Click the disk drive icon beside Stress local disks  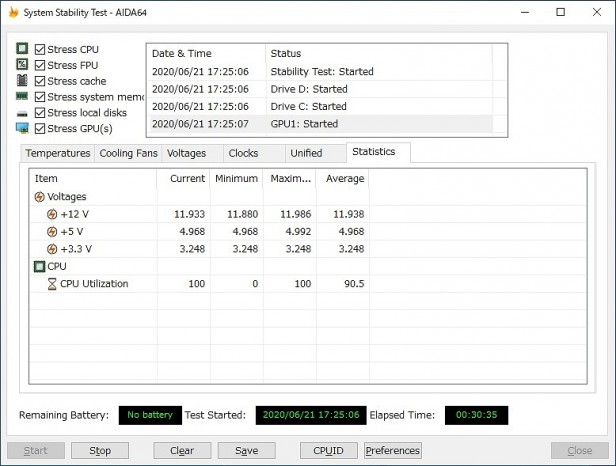22,113
